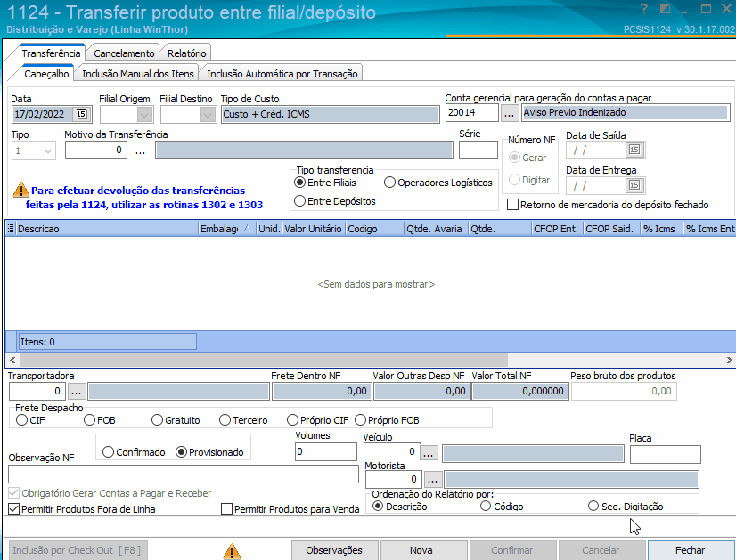Select Próprio FOB freight option
Screen dimensions: 736x560
coord(387,420)
